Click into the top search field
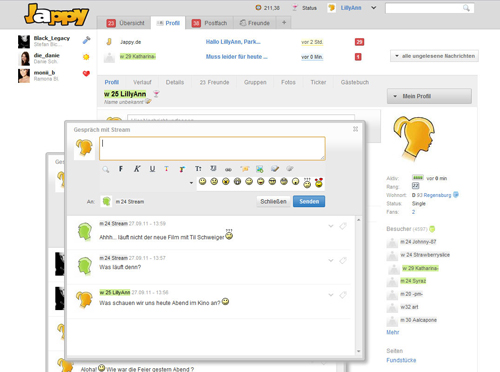The height and width of the screenshot is (372, 500). [429, 8]
